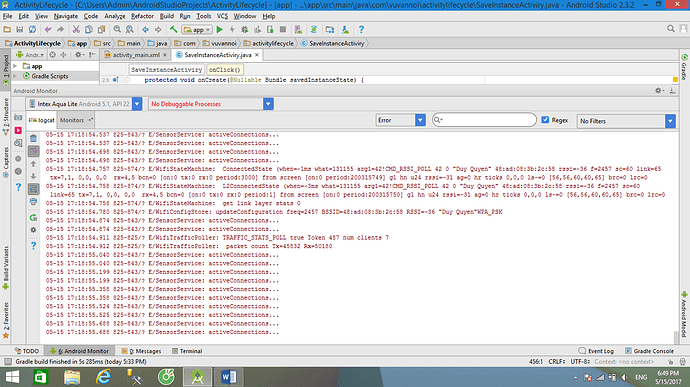Uncheck the Regex checkbox
Image resolution: width=690 pixels, height=387 pixels.
point(545,120)
